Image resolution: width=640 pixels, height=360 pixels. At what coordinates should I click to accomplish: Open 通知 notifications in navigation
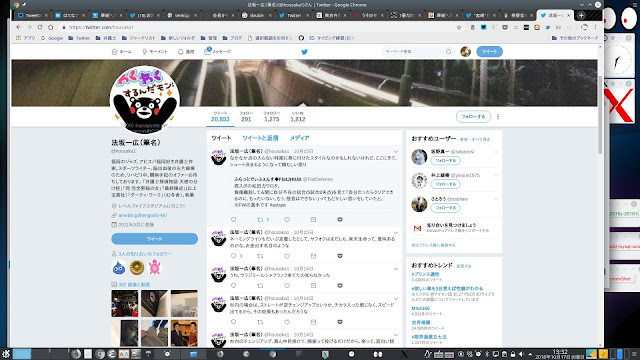point(186,52)
